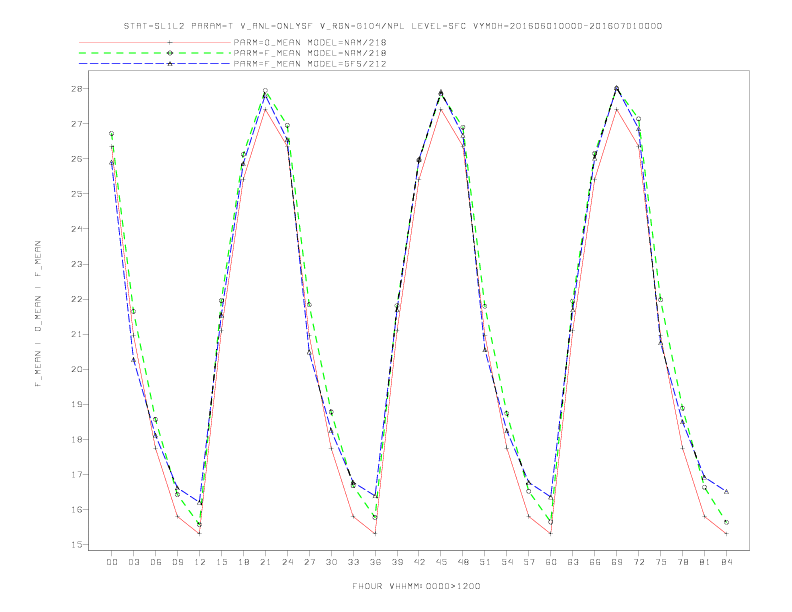Click x-axis forecast hour label 06
Screen dimensions: 792x612
[x=156, y=562]
